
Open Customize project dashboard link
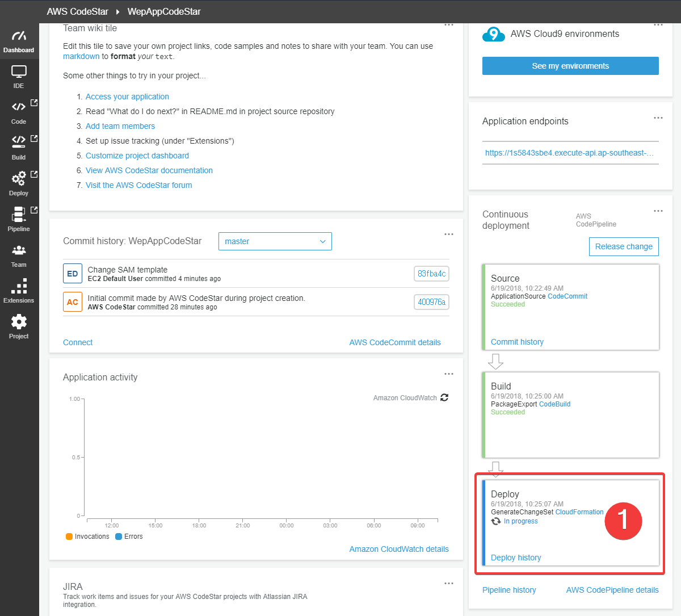137,156
